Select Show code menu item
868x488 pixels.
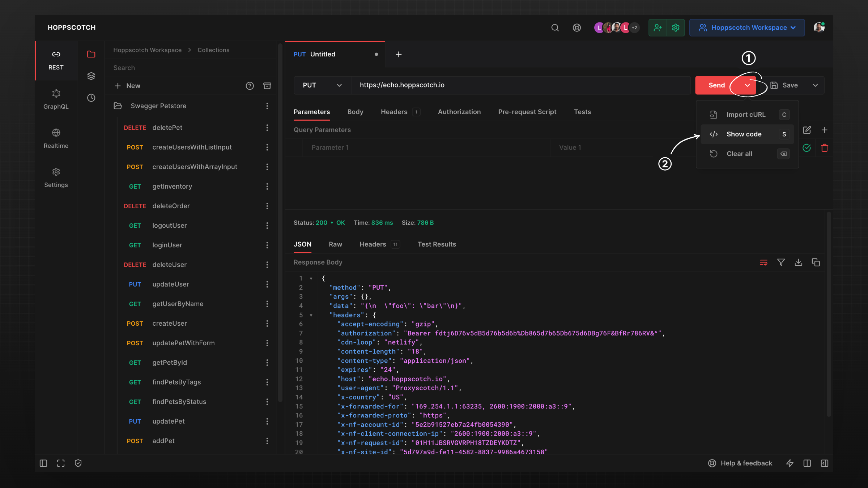coord(744,134)
